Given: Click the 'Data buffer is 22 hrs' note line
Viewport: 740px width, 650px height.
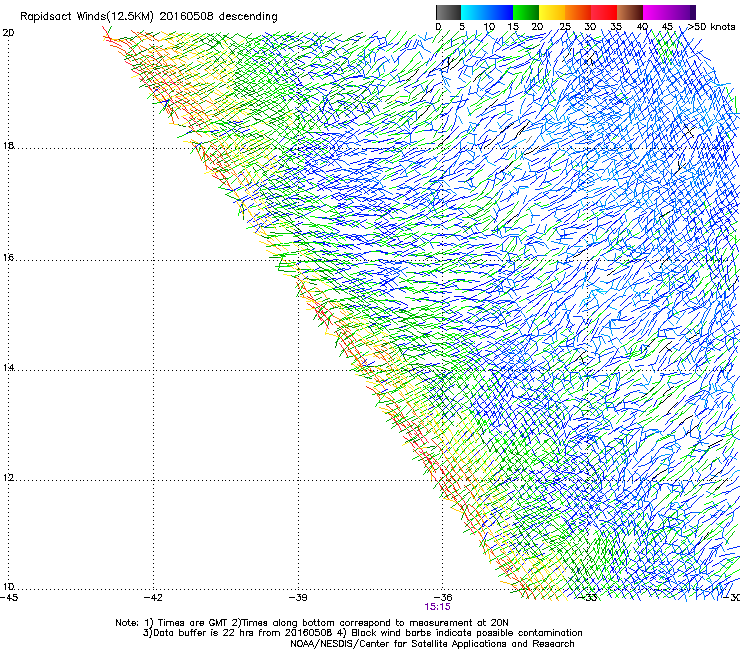Looking at the screenshot, I should [x=362, y=633].
